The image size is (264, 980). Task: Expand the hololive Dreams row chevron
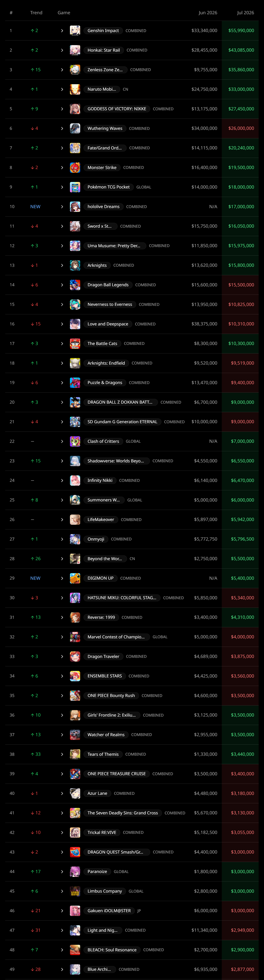(62, 207)
